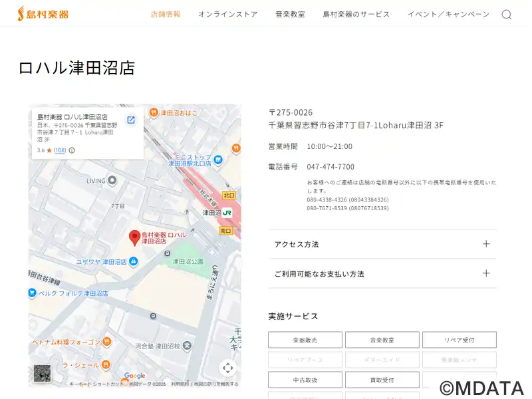Click the ロハル津田沼店 page heading
Screen dimensions: 532x399
(x=77, y=68)
